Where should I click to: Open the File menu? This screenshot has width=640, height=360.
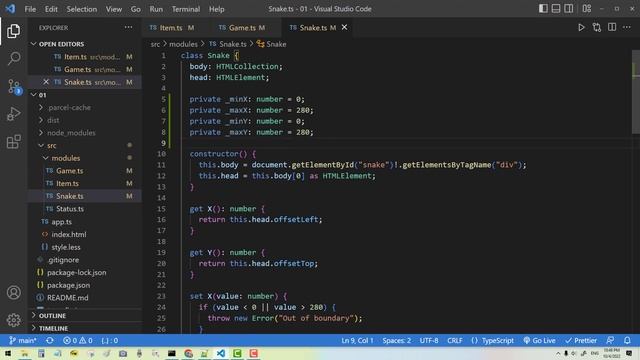pyautogui.click(x=30, y=9)
